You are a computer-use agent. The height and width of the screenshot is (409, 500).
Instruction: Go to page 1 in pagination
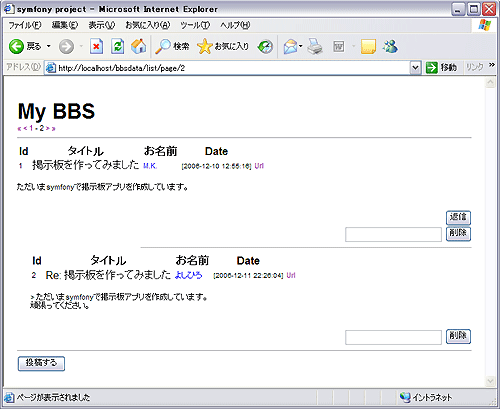pyautogui.click(x=31, y=128)
